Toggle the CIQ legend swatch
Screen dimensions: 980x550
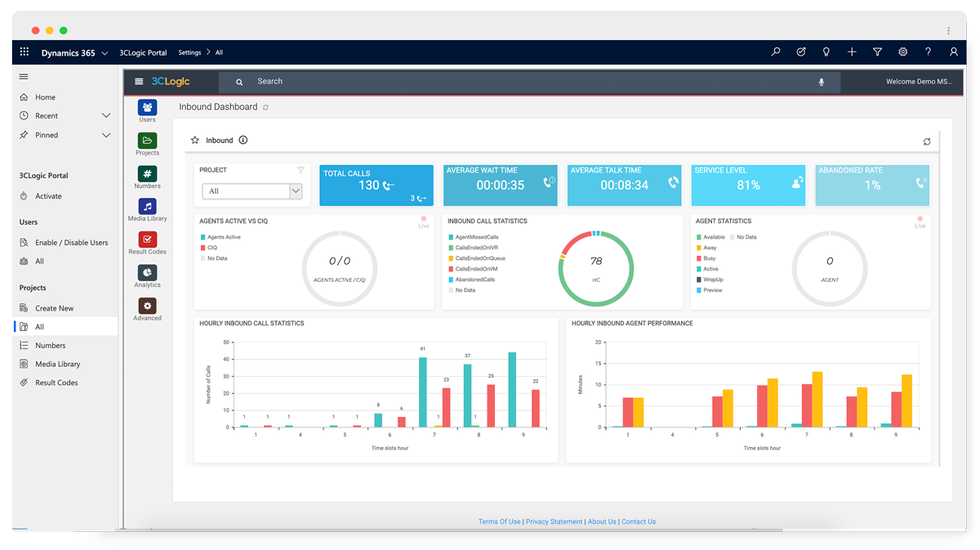203,248
